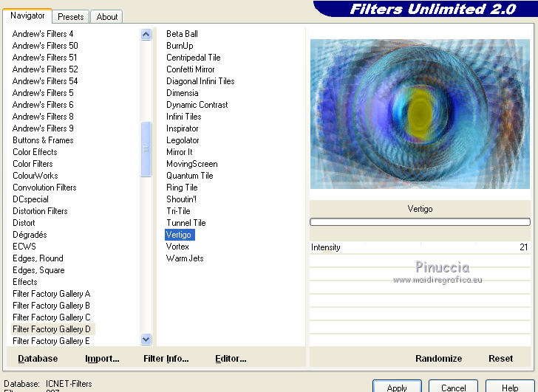This screenshot has width=538, height=392.
Task: Select ColourWorks category
Action: click(35, 176)
